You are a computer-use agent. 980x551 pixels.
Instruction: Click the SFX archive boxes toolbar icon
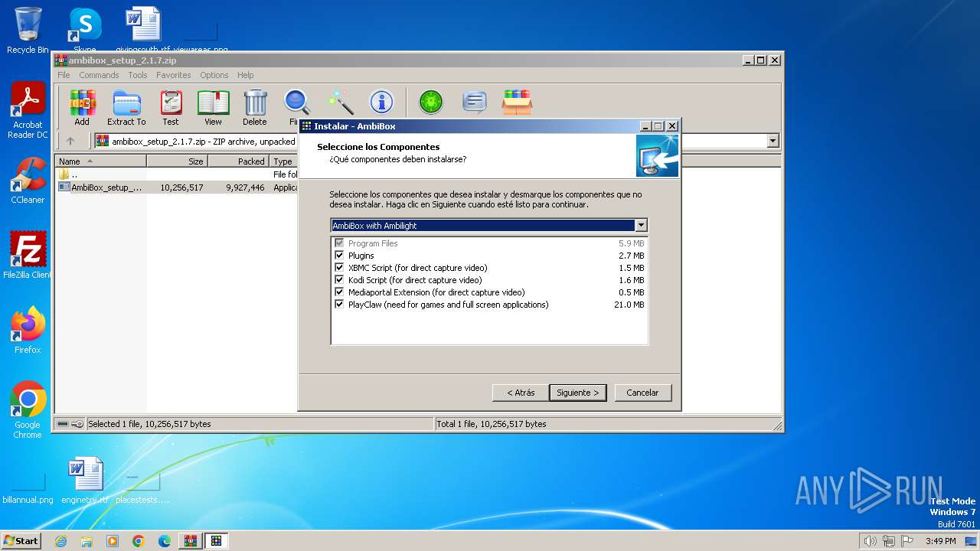point(517,102)
